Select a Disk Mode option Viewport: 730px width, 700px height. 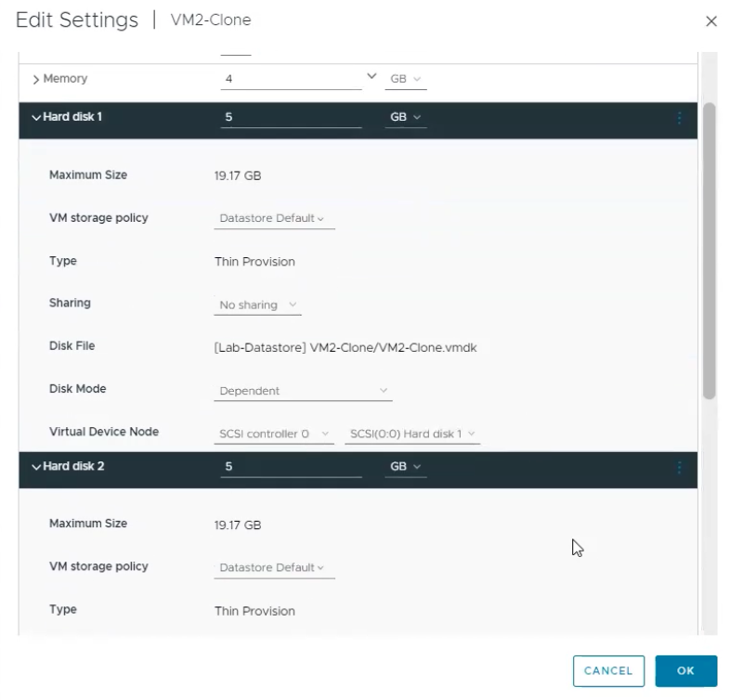(x=303, y=391)
